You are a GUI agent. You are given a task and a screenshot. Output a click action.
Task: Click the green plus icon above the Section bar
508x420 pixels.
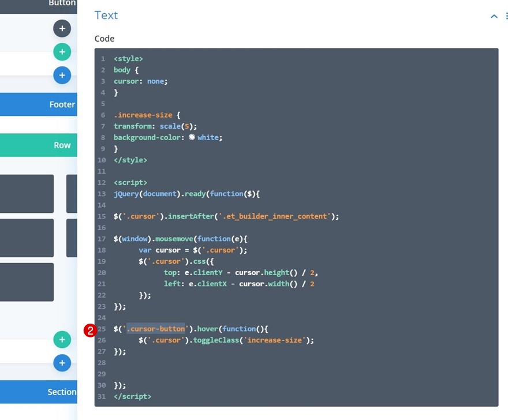point(62,339)
